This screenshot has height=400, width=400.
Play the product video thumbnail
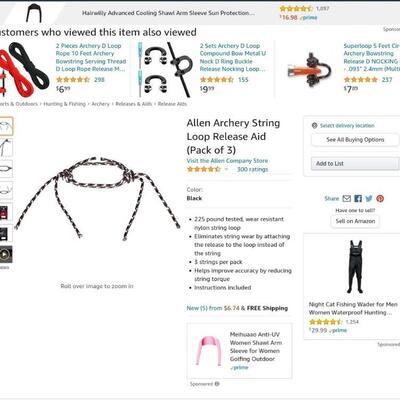click(6, 255)
